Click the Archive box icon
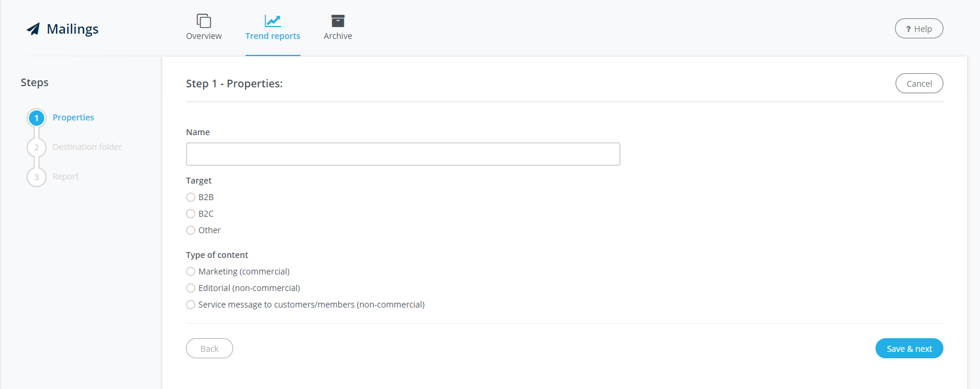980x389 pixels. pyautogui.click(x=338, y=21)
